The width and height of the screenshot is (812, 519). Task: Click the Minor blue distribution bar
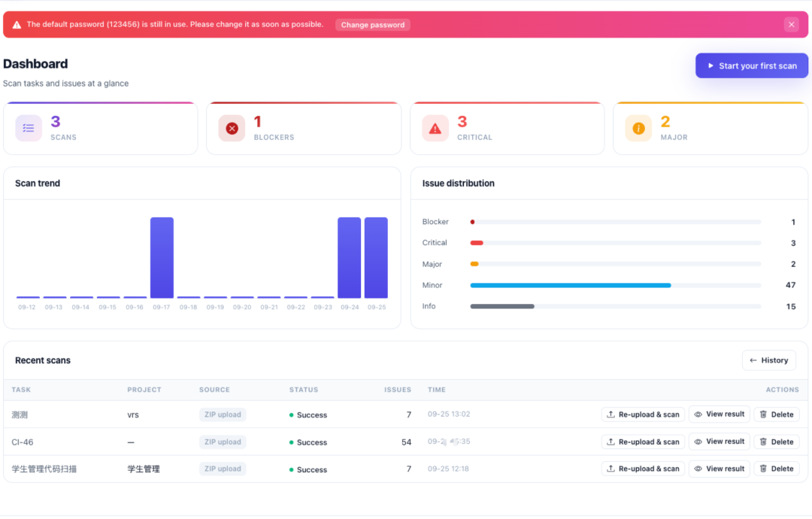tap(570, 285)
